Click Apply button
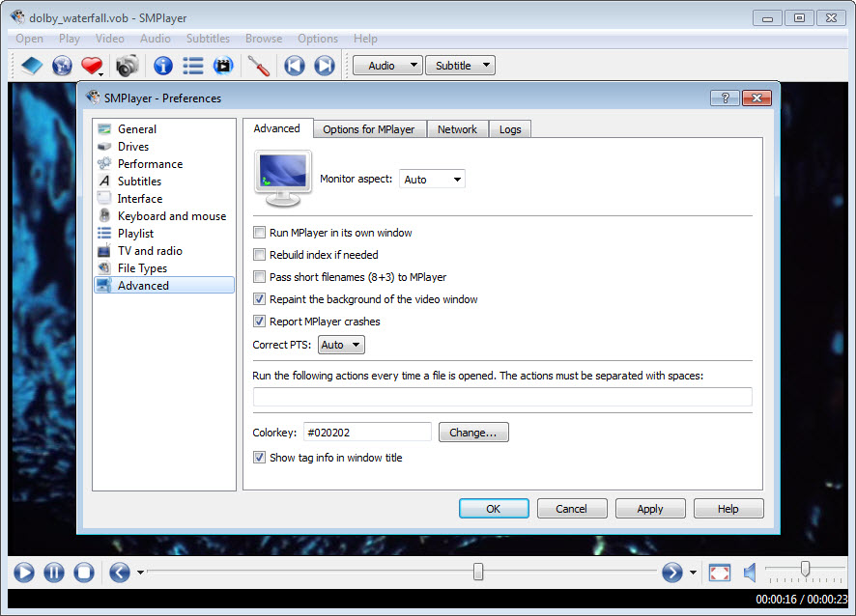This screenshot has height=616, width=856. click(x=649, y=509)
